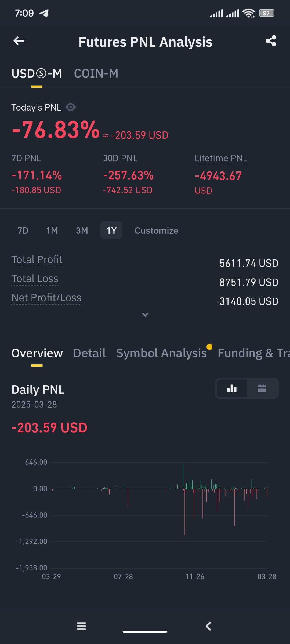Choose the 1M time range
Image resolution: width=290 pixels, height=644 pixels.
[x=52, y=230]
